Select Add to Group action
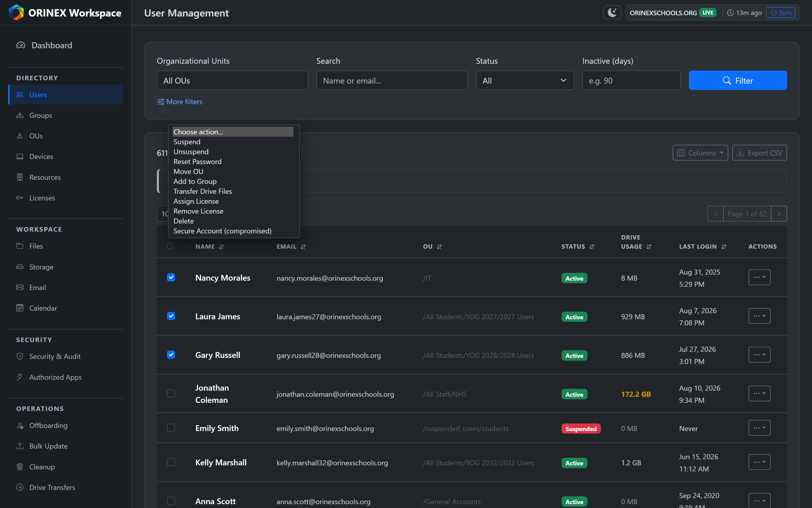The height and width of the screenshot is (508, 812). 233,181
